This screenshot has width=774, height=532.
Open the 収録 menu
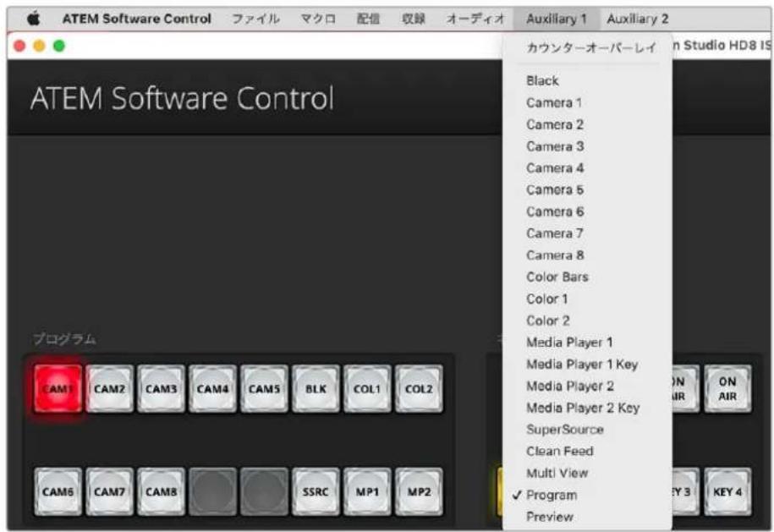click(x=414, y=19)
